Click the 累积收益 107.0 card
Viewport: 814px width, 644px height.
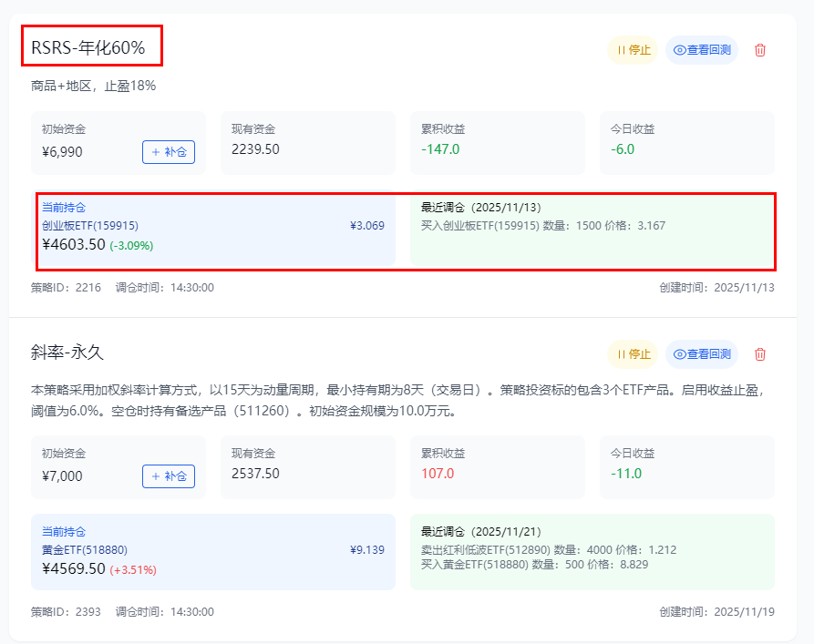[497, 466]
